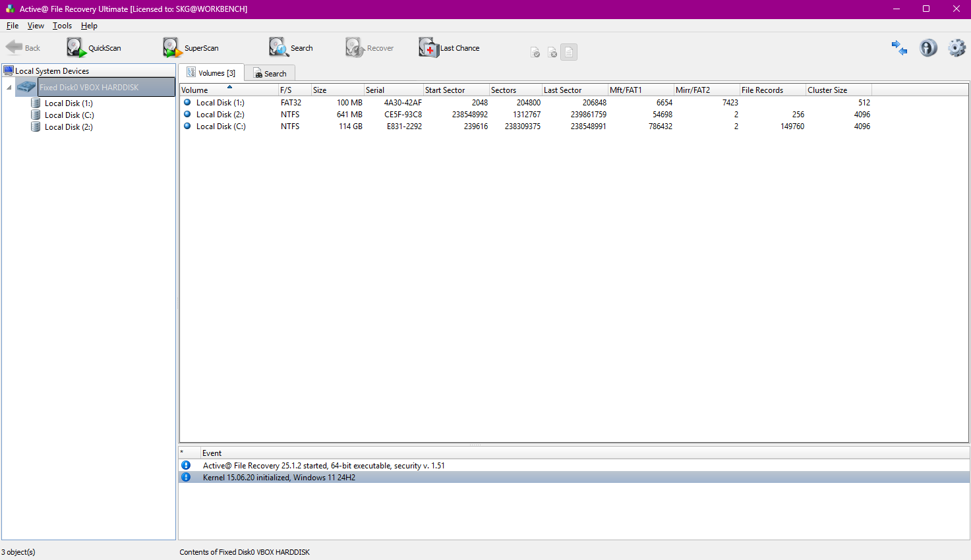Click the document checkmark icon in toolbar

(535, 52)
